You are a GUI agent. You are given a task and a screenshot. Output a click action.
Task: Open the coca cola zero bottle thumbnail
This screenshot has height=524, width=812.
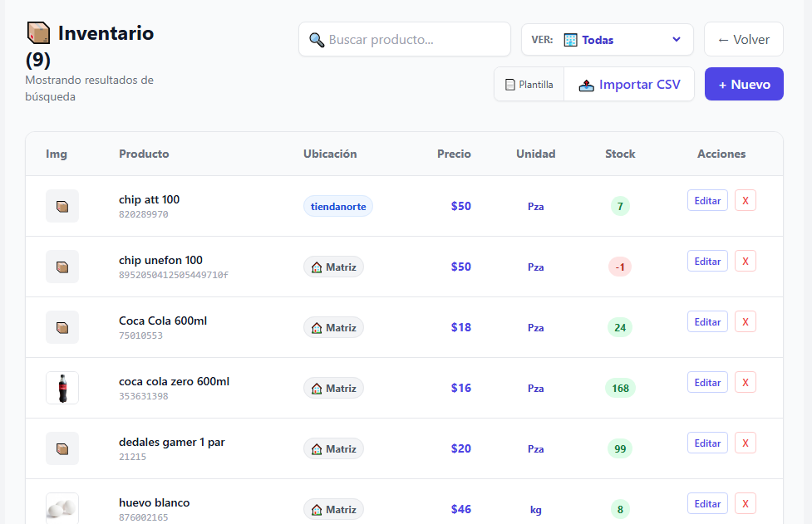point(62,388)
